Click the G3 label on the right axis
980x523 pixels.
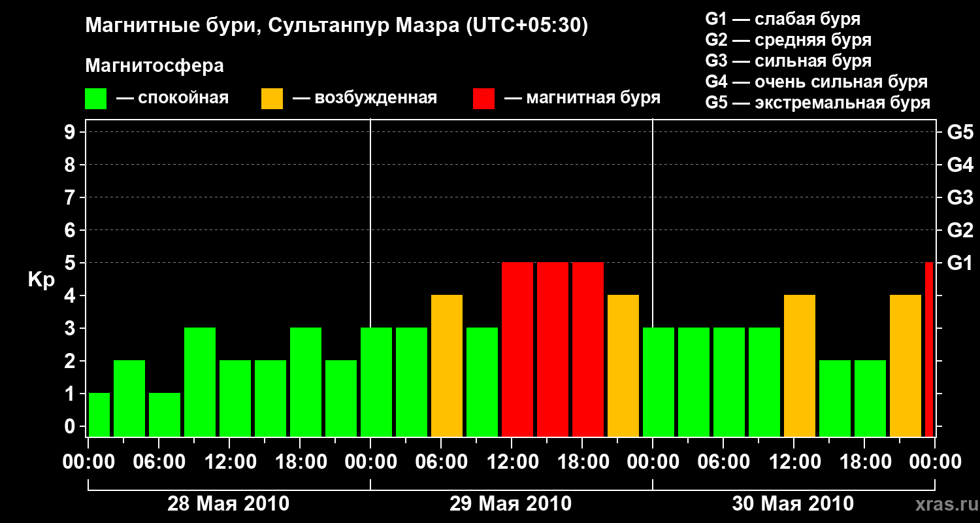click(x=960, y=197)
